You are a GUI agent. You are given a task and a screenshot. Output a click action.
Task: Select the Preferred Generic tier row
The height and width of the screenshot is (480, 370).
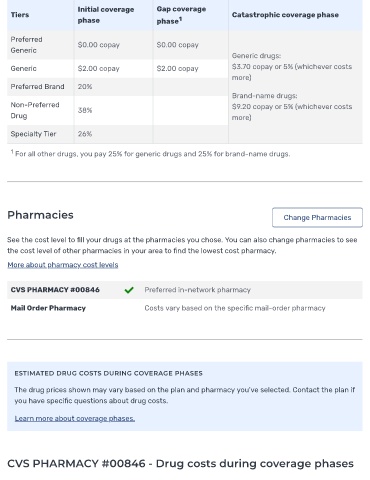[x=118, y=45]
